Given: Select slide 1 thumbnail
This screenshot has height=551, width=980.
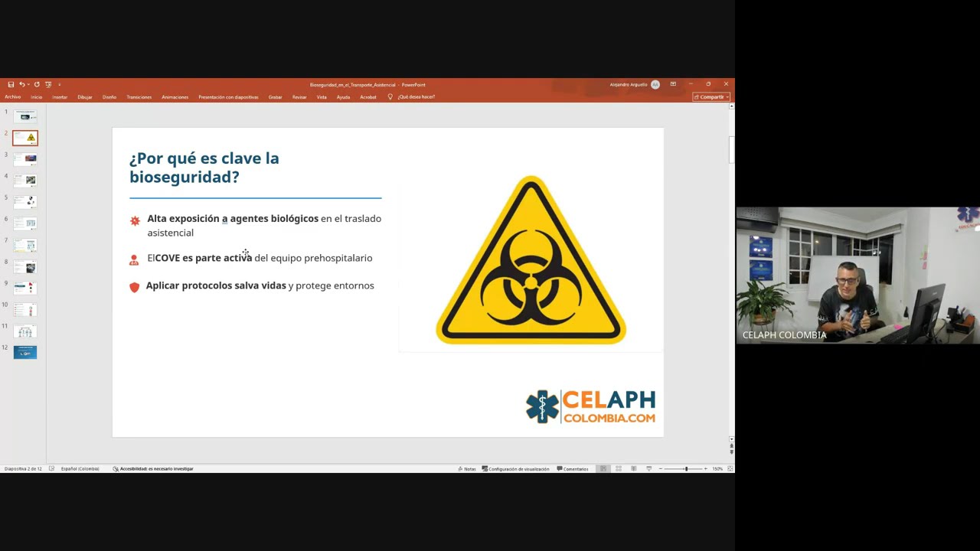Looking at the screenshot, I should (25, 116).
